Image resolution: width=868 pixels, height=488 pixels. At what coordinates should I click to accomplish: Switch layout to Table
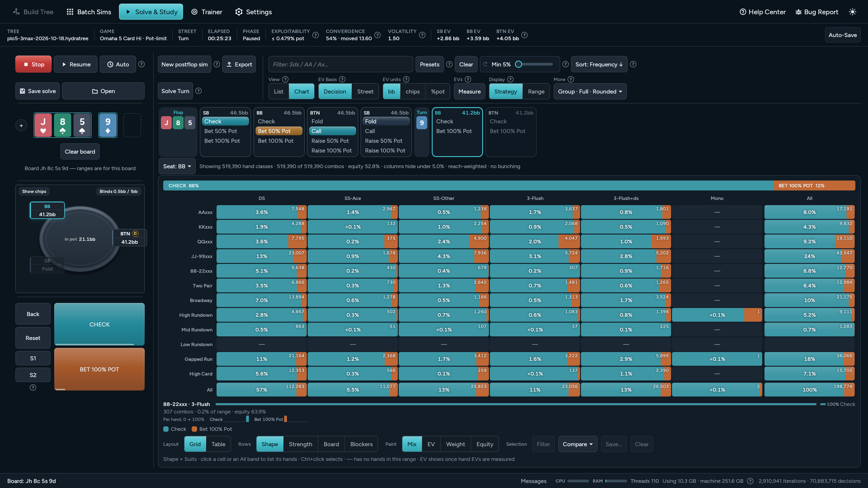218,444
